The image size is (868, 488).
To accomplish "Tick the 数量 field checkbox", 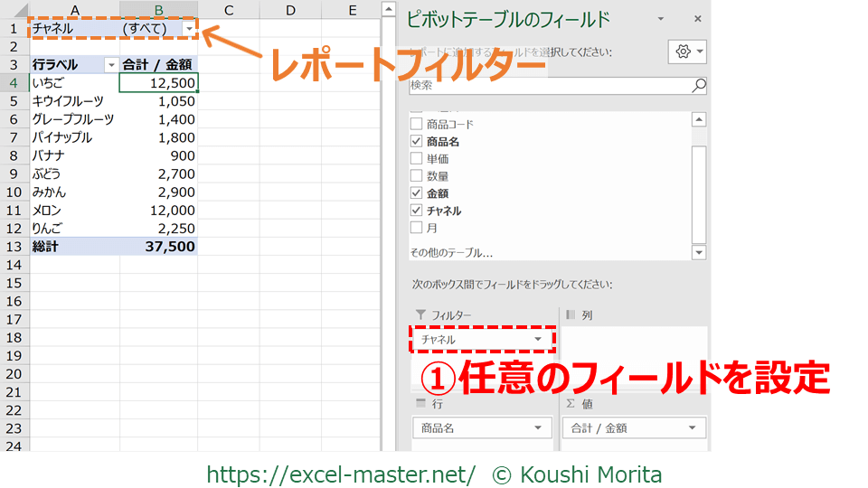I will (416, 176).
